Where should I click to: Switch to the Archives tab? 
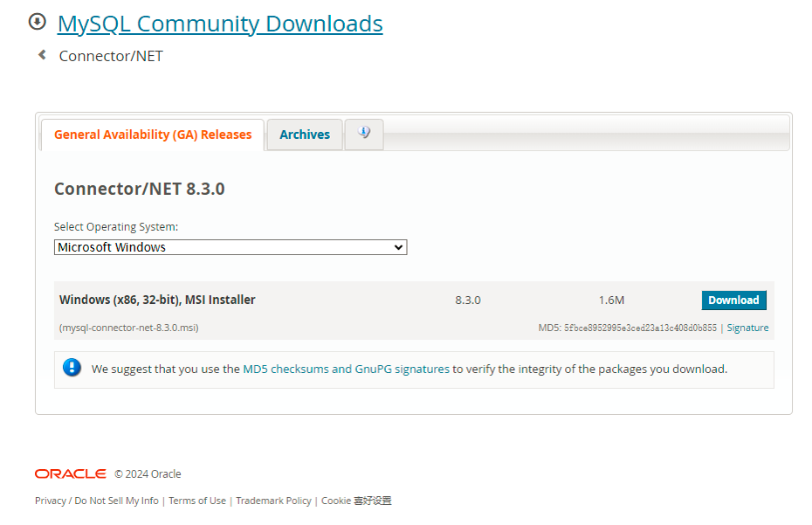(305, 135)
